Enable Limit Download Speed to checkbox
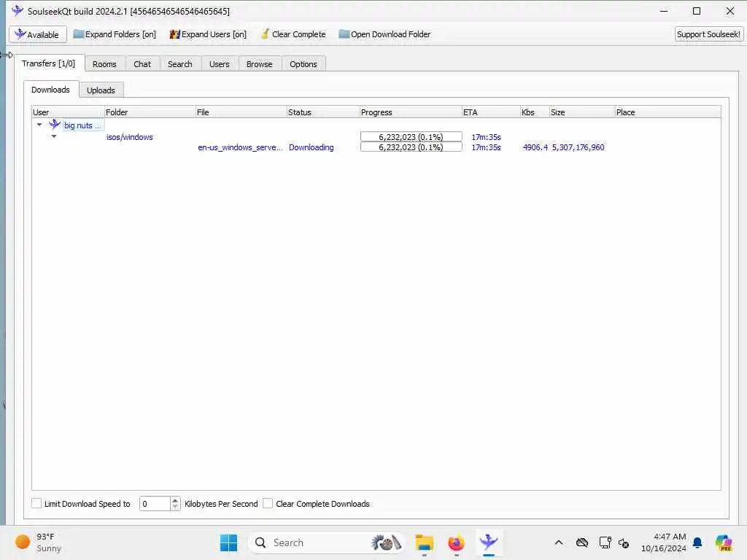 [36, 503]
